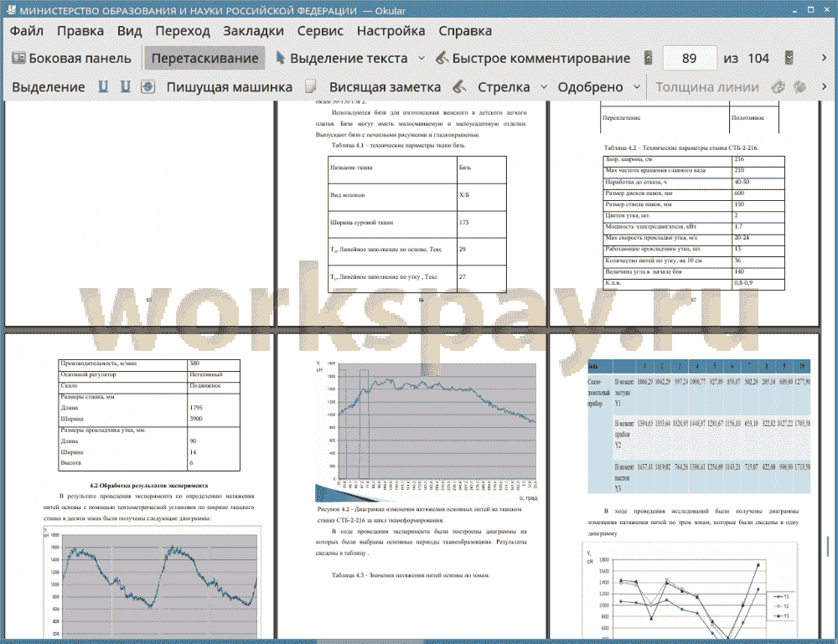Screen dimensions: 838x644
Task: Select the straight Underline annotation tool
Action: (103, 87)
